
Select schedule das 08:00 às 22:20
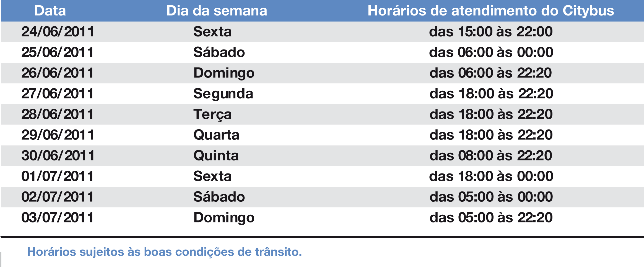(x=491, y=155)
